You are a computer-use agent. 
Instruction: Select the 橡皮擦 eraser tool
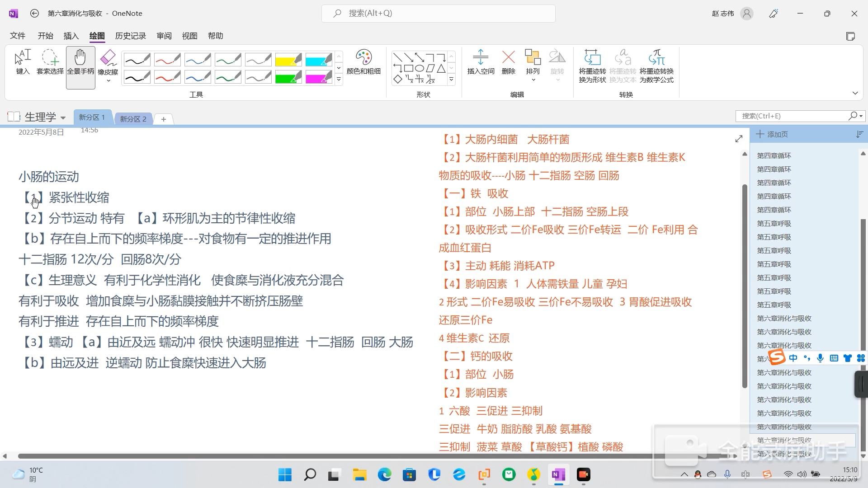click(x=108, y=62)
